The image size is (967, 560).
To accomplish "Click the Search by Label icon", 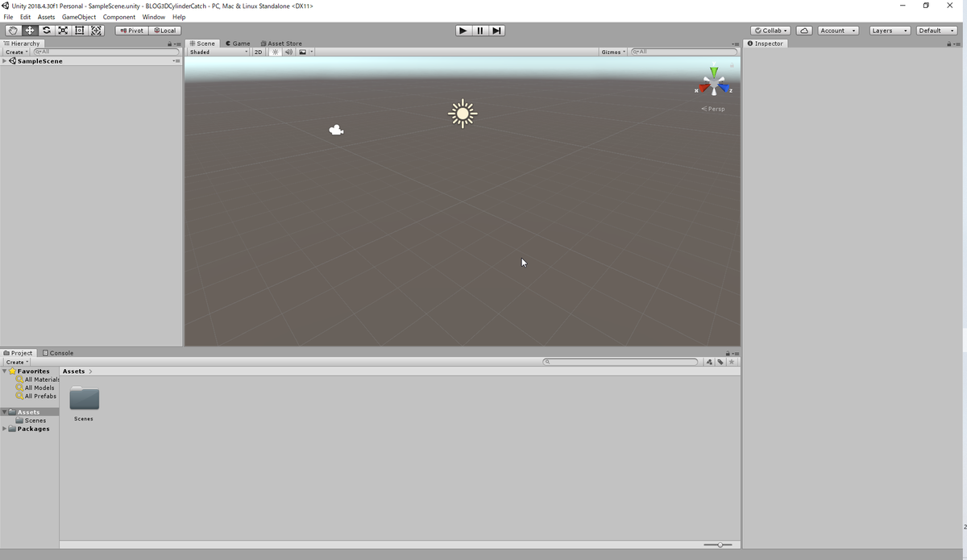I will [720, 362].
